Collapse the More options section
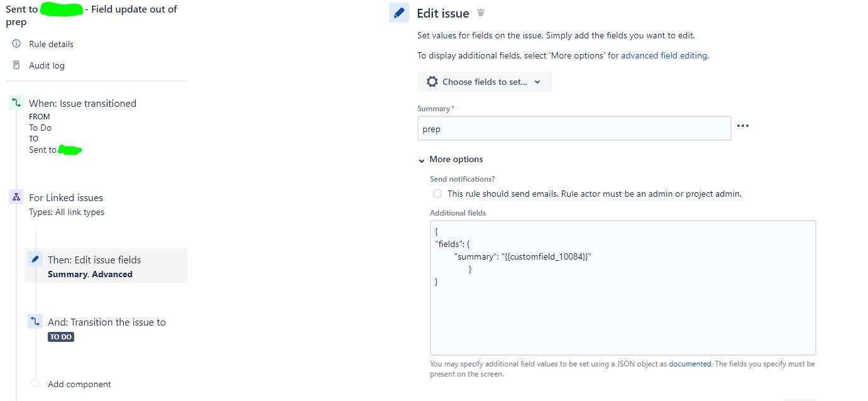Screen dimensions: 868x401 451,160
